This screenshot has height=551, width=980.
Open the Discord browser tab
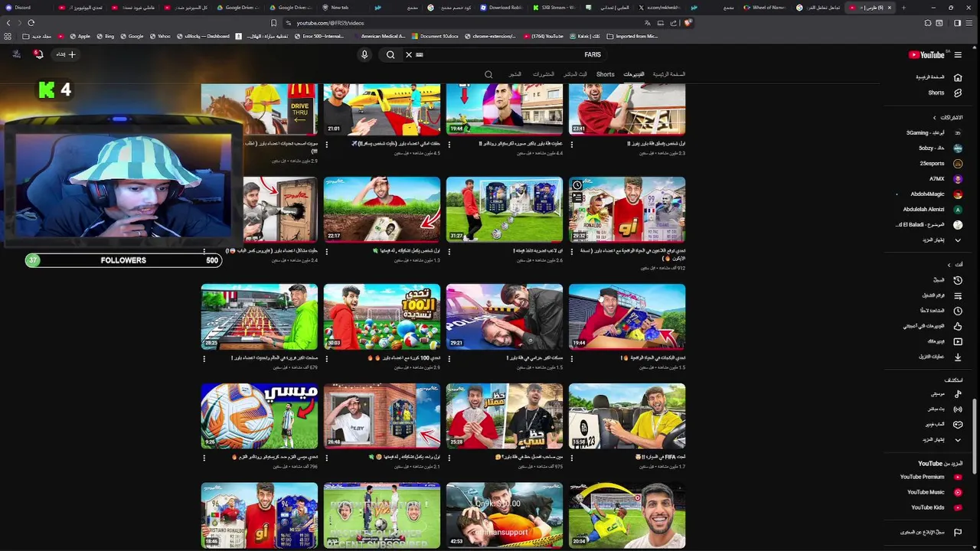click(22, 8)
